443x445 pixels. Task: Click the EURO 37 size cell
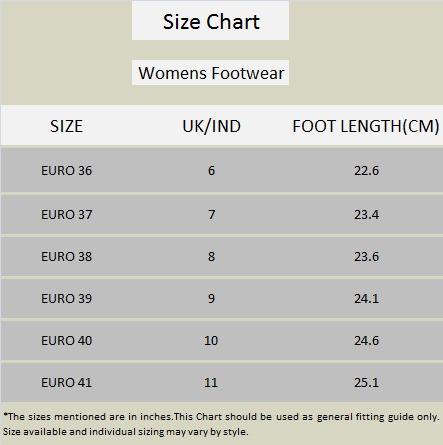pos(66,214)
